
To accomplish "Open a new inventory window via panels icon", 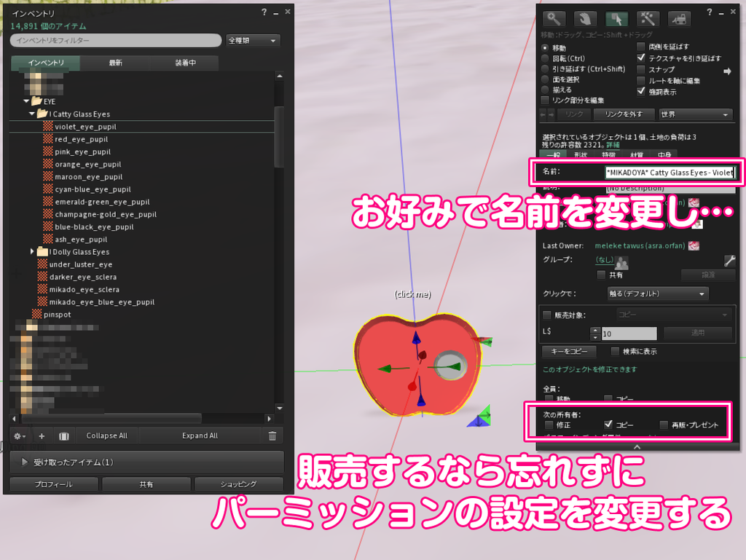I will point(64,435).
